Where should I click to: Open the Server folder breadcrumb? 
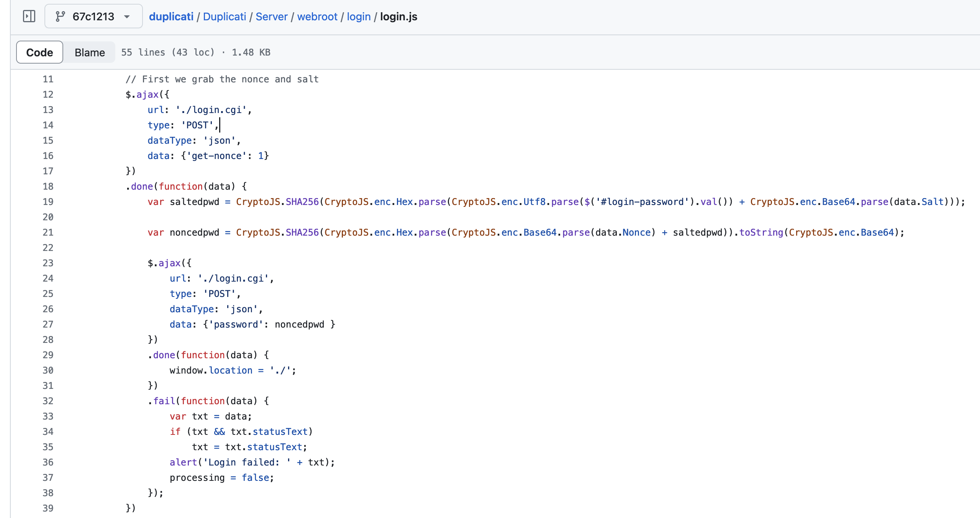coord(272,16)
